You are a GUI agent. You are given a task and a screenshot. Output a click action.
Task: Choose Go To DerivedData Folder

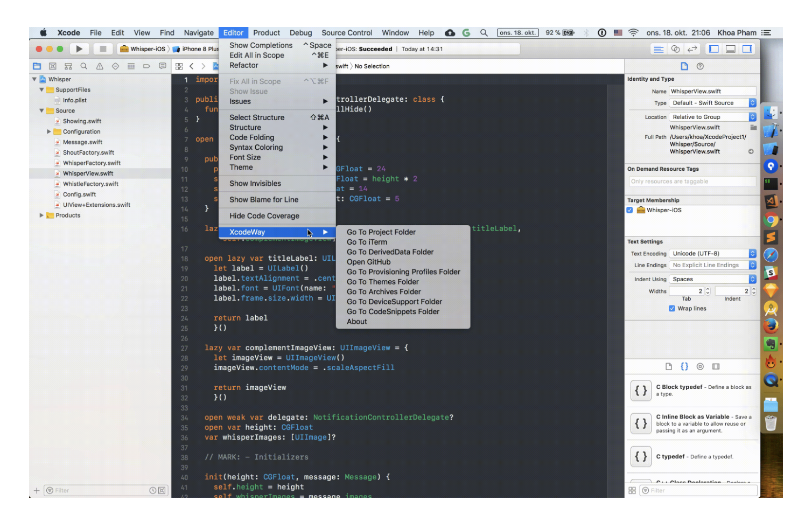click(x=390, y=252)
